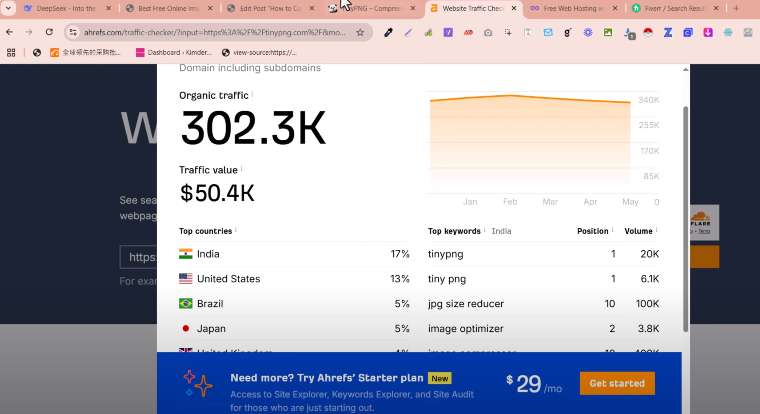Open the view-source bookmark
This screenshot has height=414, width=760.
coord(259,52)
